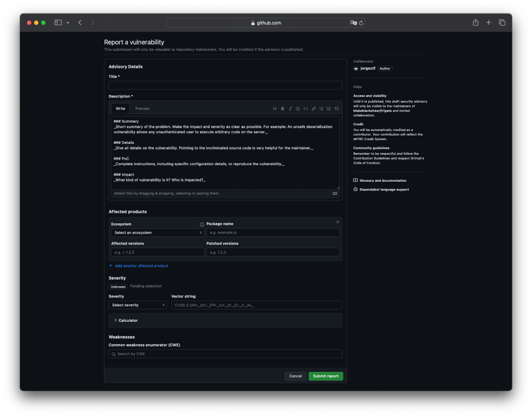Add a hyperlink using the Link icon
Image resolution: width=532 pixels, height=417 pixels.
click(x=313, y=109)
